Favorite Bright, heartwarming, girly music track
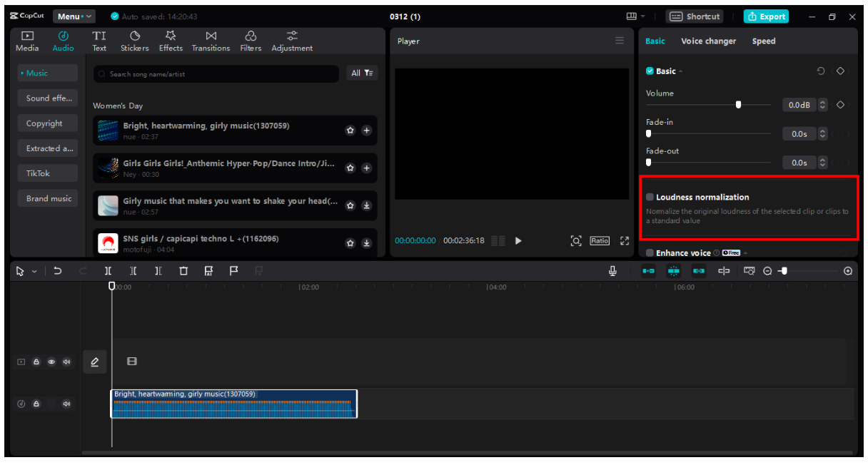 (x=350, y=131)
